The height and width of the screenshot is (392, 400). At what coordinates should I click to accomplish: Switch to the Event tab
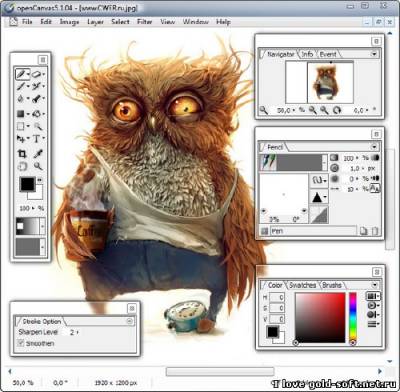click(328, 54)
